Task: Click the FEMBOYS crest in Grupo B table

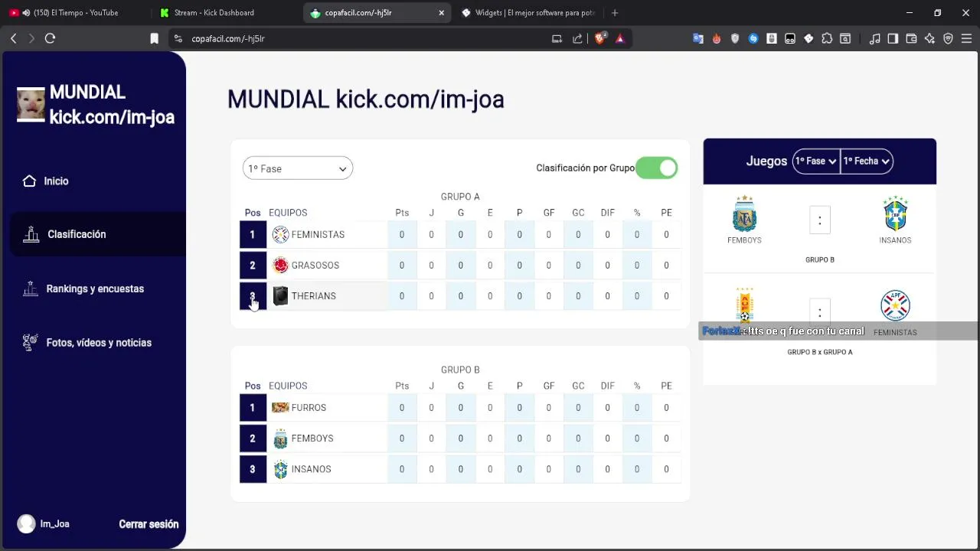Action: (x=280, y=439)
